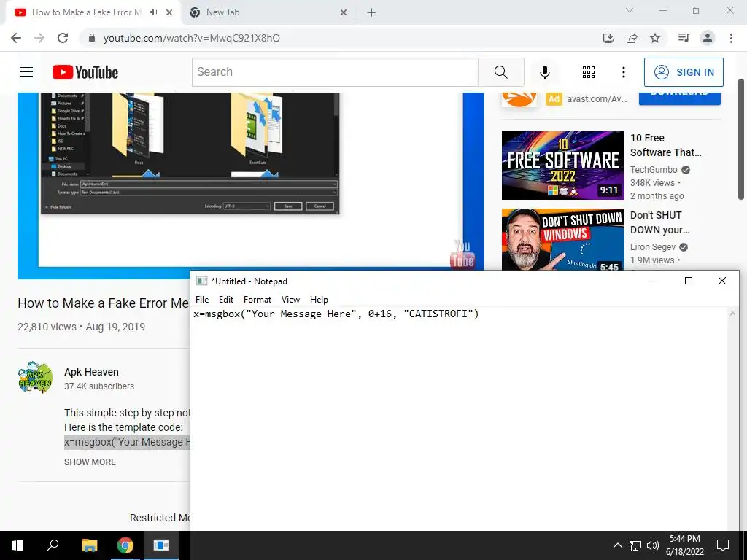The image size is (747, 560).
Task: Switch to the New Tab tab
Action: coord(267,12)
